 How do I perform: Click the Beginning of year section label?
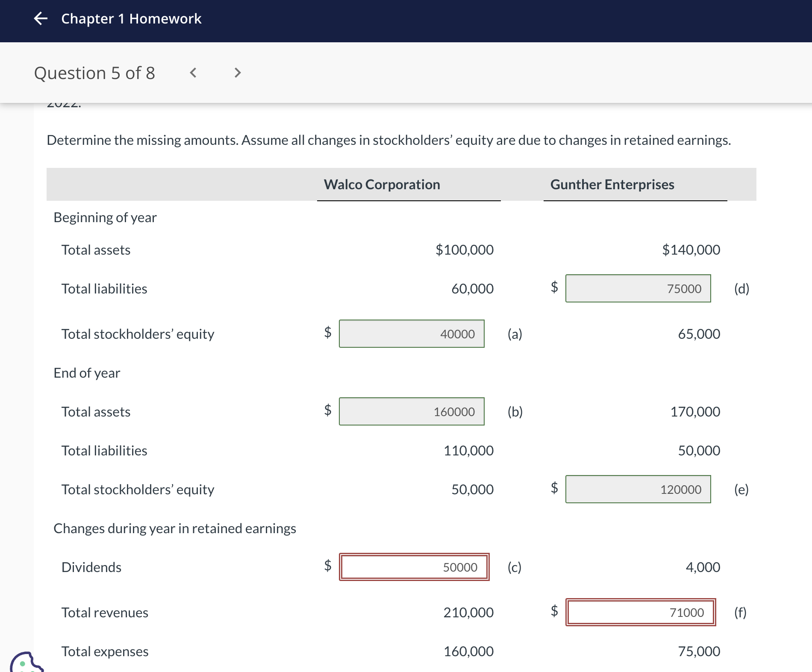click(105, 217)
